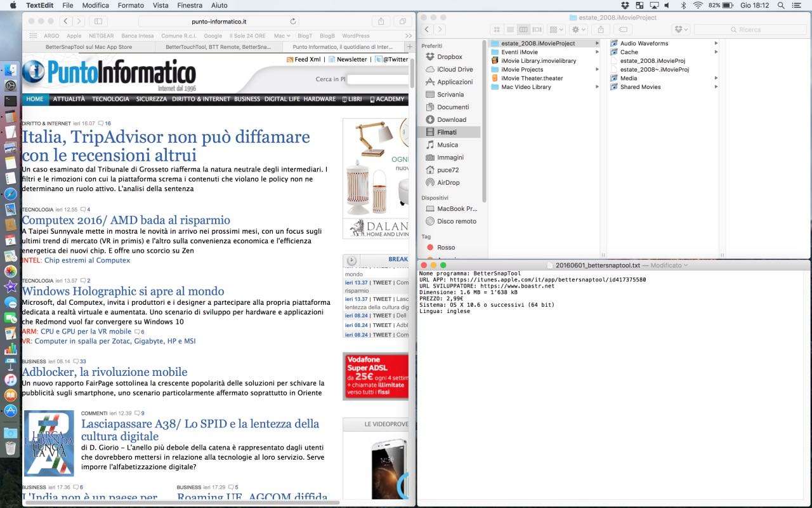Expand the Mac bookmarks folder in favorites bar

(282, 36)
